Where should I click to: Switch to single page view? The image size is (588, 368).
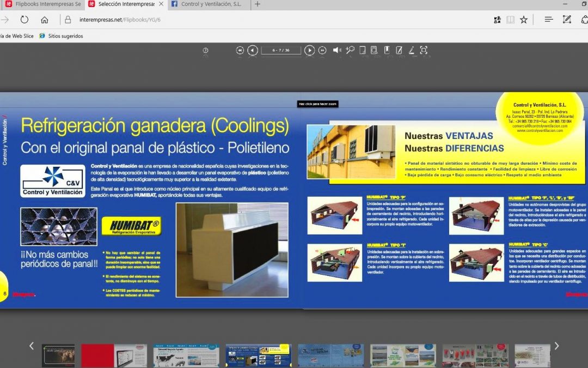click(x=362, y=50)
